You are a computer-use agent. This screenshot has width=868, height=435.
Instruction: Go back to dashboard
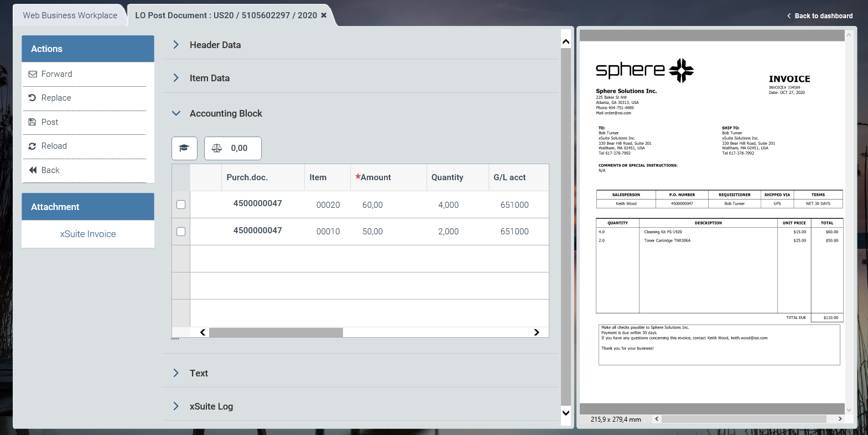point(820,16)
